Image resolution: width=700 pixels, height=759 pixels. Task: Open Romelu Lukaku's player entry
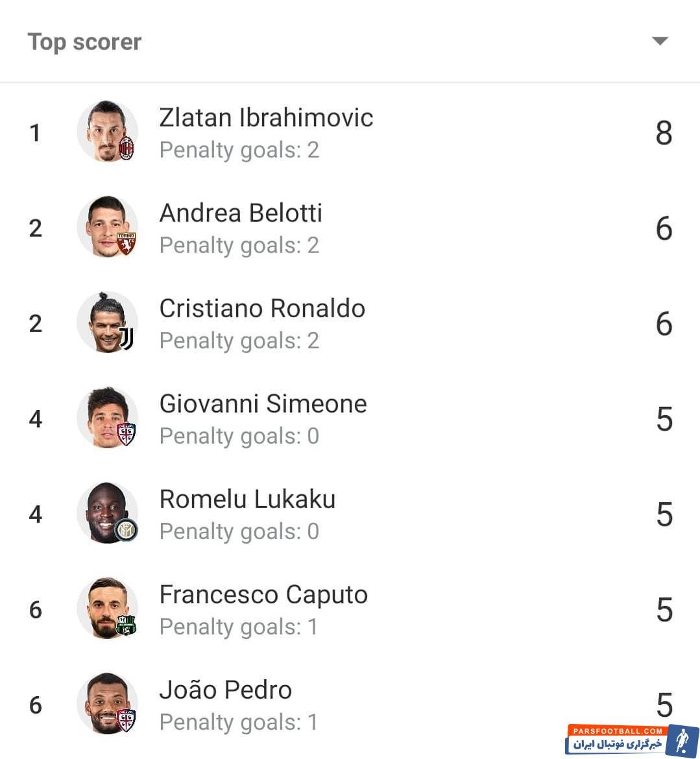point(350,514)
